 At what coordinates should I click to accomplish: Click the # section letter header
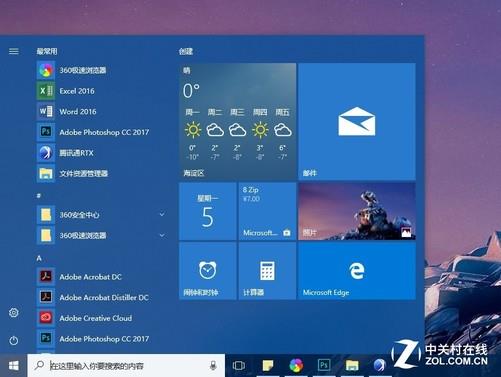pos(39,196)
